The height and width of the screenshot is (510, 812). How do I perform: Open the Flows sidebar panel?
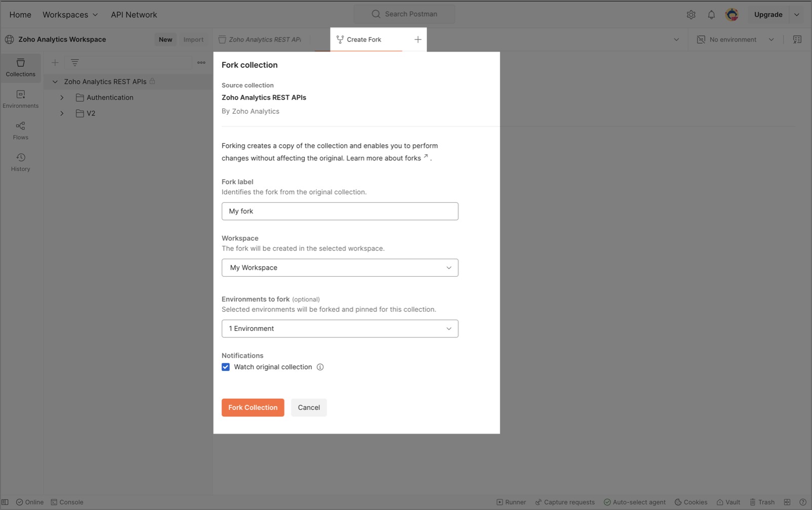[x=21, y=131]
